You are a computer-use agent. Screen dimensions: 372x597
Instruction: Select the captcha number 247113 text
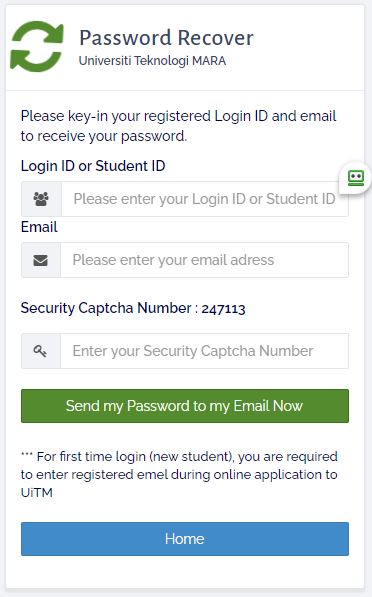[224, 309]
